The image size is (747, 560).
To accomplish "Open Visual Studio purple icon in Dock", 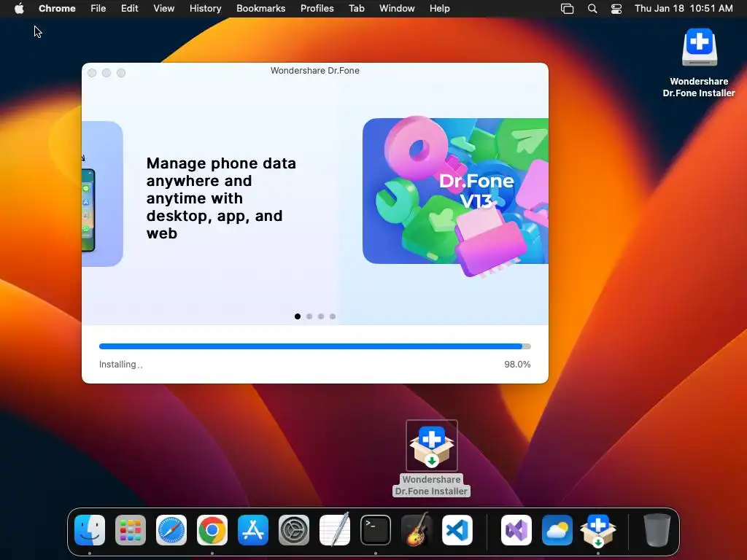I will 516,530.
